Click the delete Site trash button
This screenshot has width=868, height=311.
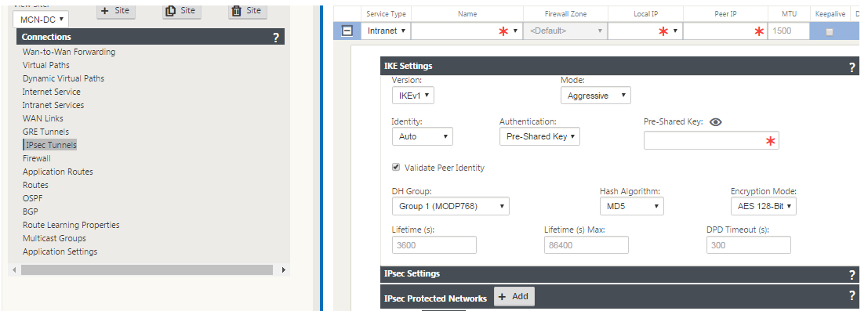coord(248,10)
